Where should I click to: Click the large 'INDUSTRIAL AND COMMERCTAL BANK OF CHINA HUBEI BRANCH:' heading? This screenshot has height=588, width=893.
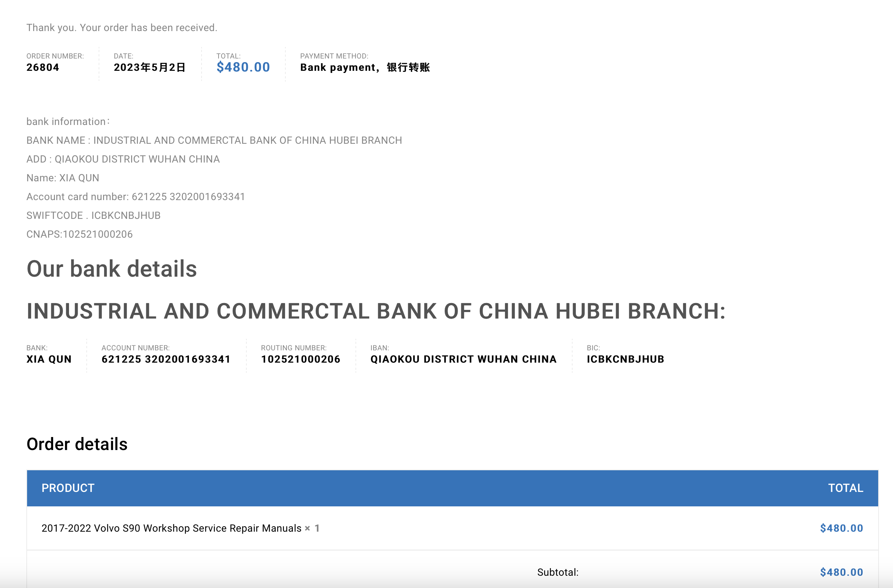point(376,311)
